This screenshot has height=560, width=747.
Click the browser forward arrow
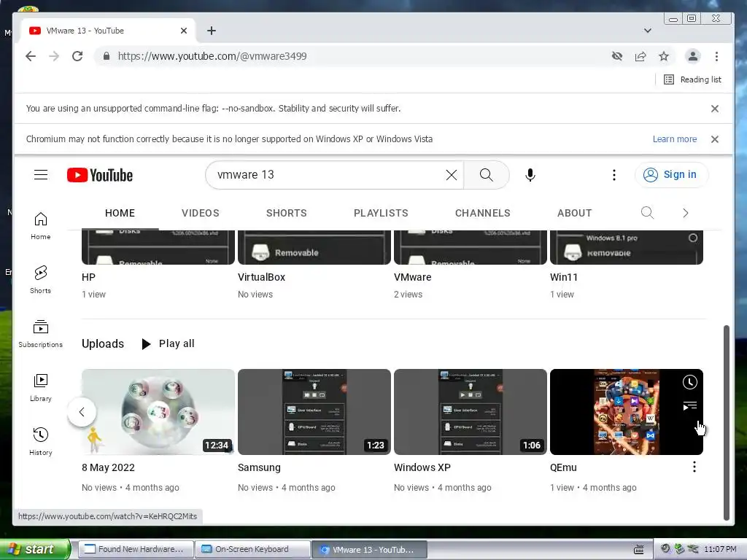click(54, 56)
